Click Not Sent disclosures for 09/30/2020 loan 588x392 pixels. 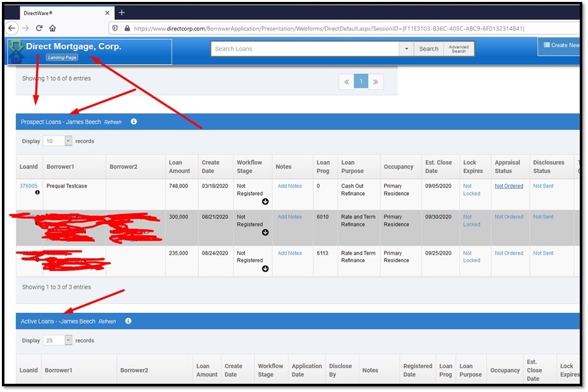(x=543, y=217)
